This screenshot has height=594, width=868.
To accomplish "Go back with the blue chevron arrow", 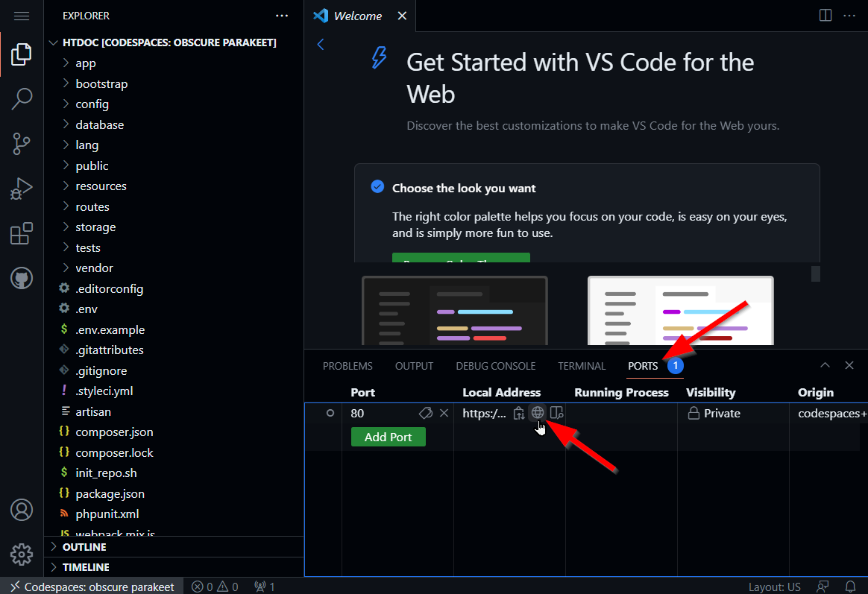I will click(321, 44).
